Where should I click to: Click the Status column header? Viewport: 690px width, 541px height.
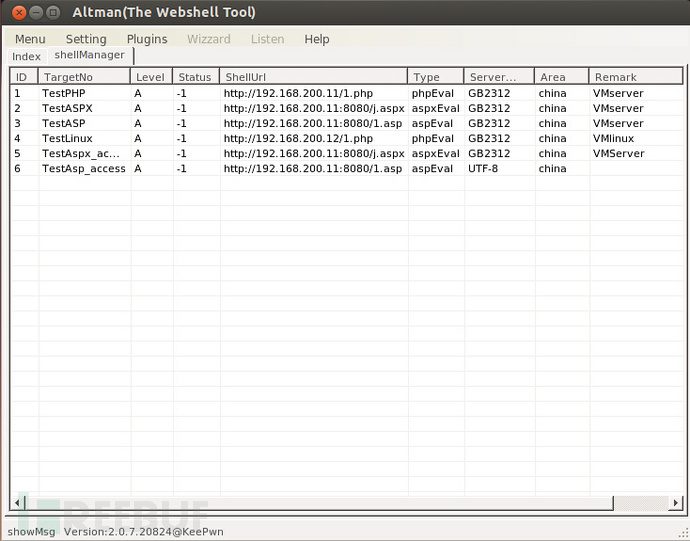[196, 77]
